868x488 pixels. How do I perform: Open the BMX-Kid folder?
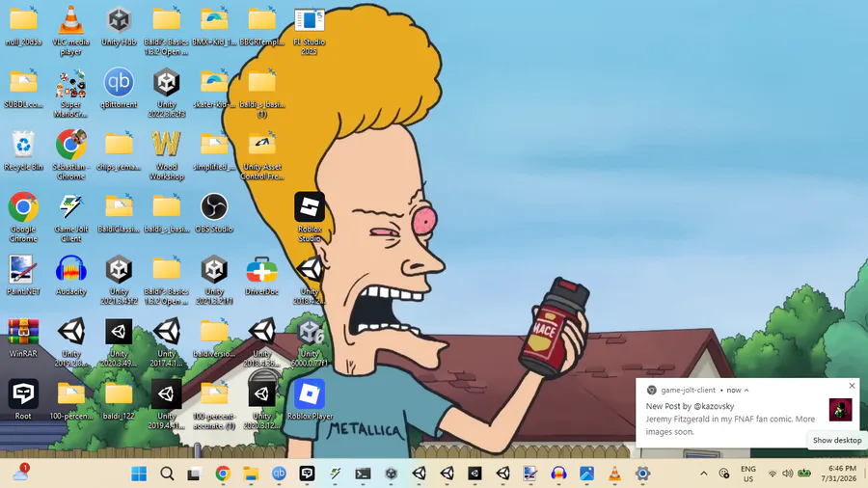(x=214, y=25)
